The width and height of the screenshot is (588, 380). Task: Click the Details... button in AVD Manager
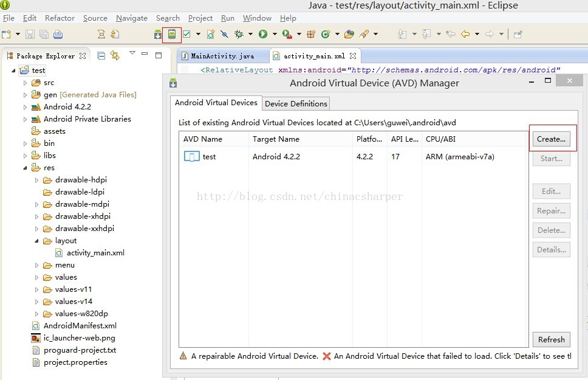click(552, 250)
